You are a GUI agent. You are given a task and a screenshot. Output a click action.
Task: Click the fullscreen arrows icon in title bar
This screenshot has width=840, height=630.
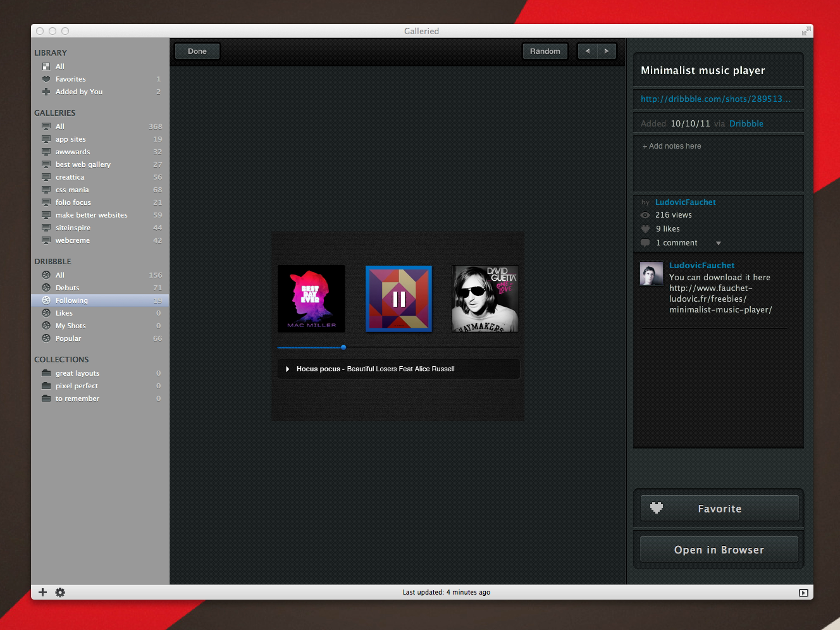[x=806, y=31]
